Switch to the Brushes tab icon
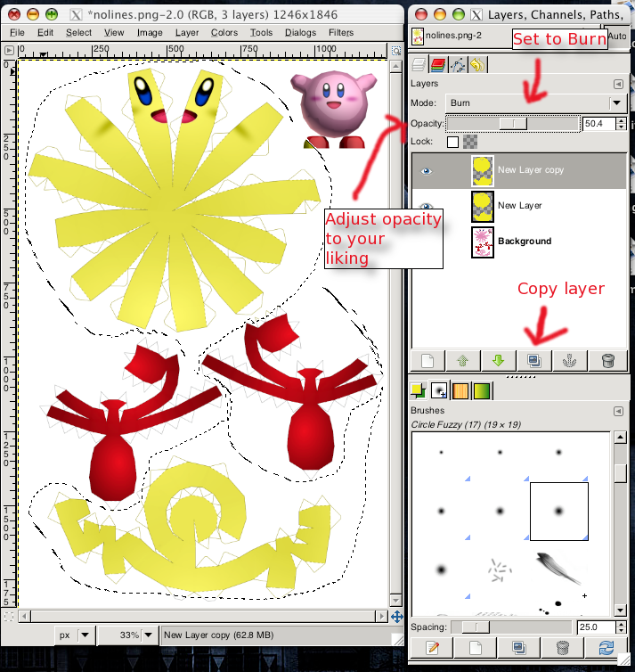The height and width of the screenshot is (672, 635). point(439,391)
